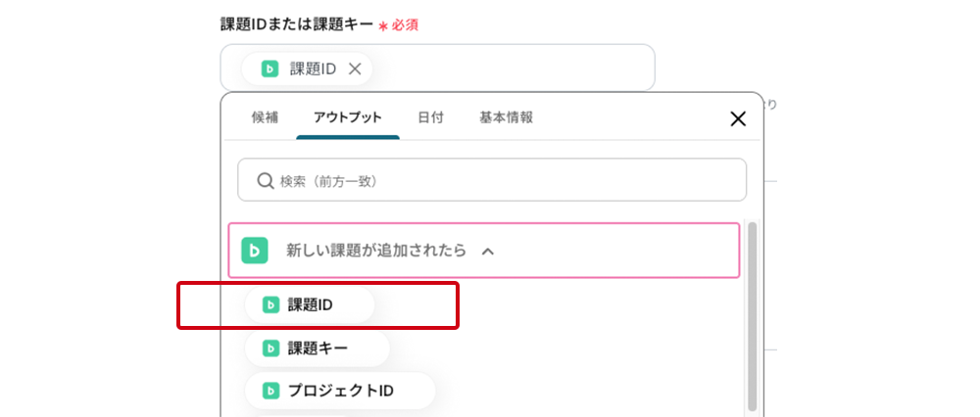980x417 pixels.
Task: Select the アウトプット tab
Action: pos(347,117)
